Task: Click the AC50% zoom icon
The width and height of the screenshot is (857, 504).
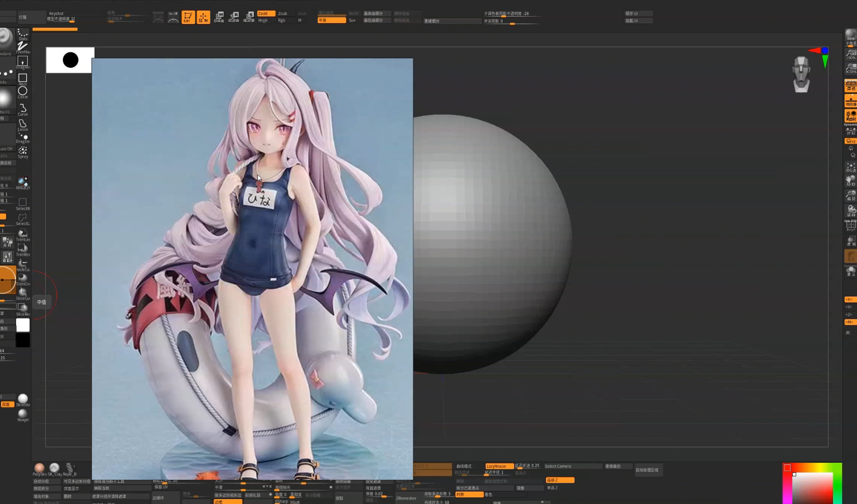Action: 850,68
